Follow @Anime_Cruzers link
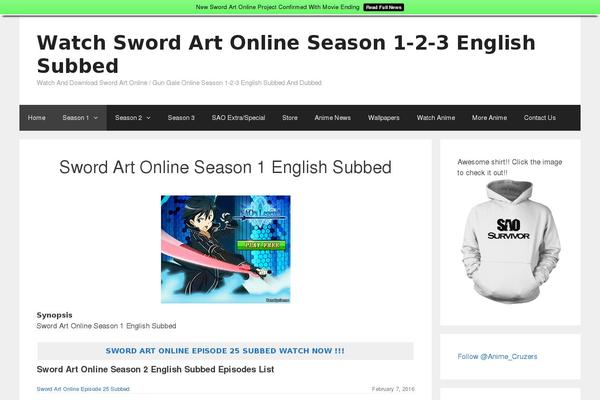The height and width of the screenshot is (400, 600). pyautogui.click(x=497, y=356)
